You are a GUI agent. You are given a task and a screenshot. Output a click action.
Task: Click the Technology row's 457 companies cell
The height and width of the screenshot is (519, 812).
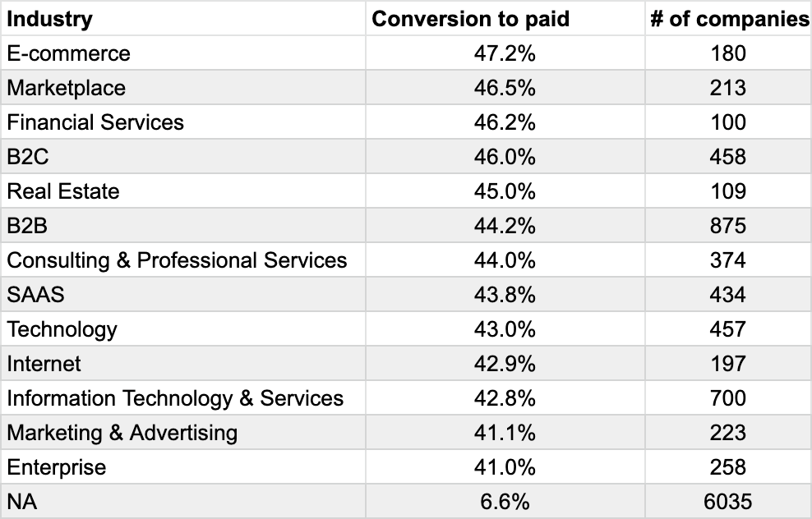[728, 329]
